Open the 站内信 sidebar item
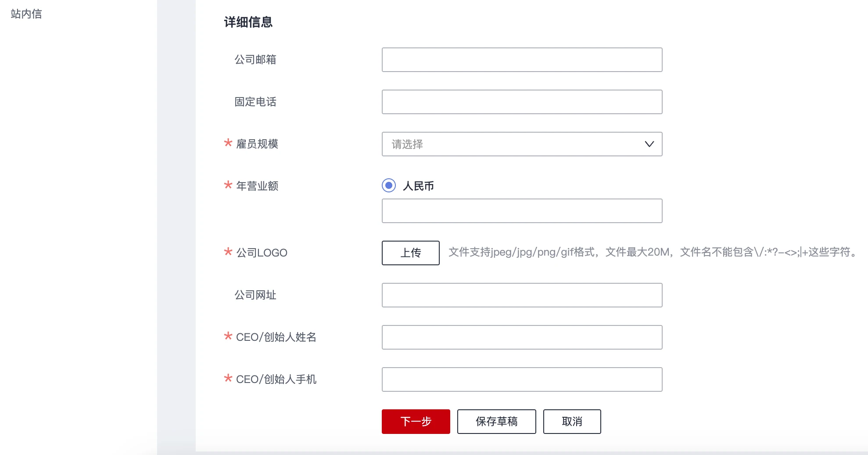868x455 pixels. point(26,14)
